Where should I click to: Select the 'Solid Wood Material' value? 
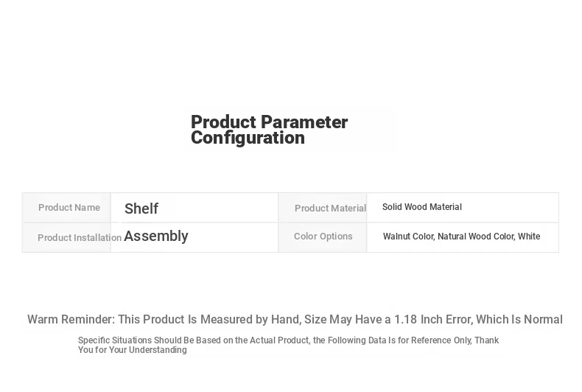(x=422, y=207)
